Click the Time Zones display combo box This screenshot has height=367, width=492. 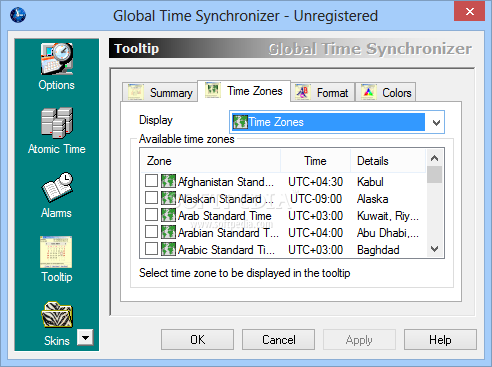tap(337, 122)
